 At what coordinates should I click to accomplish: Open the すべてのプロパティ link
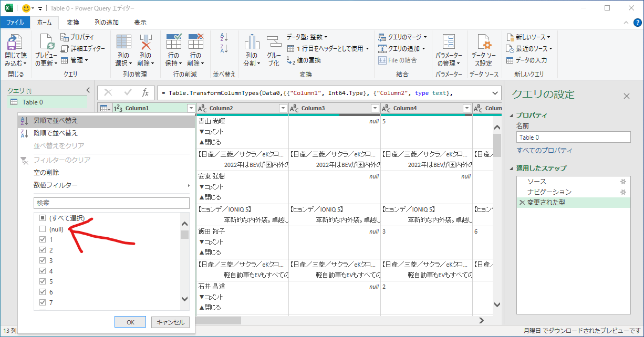[x=544, y=151]
